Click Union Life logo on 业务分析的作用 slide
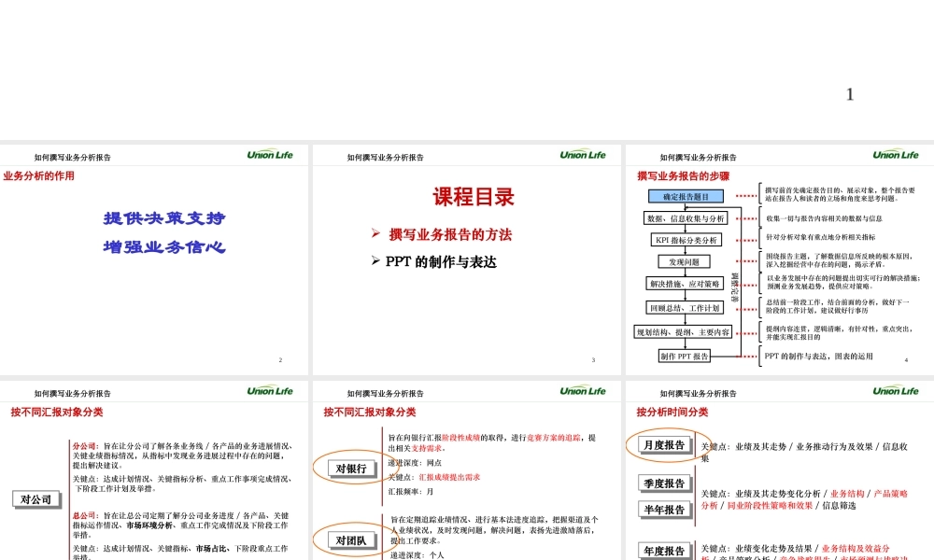The width and height of the screenshot is (934, 560). click(x=270, y=155)
